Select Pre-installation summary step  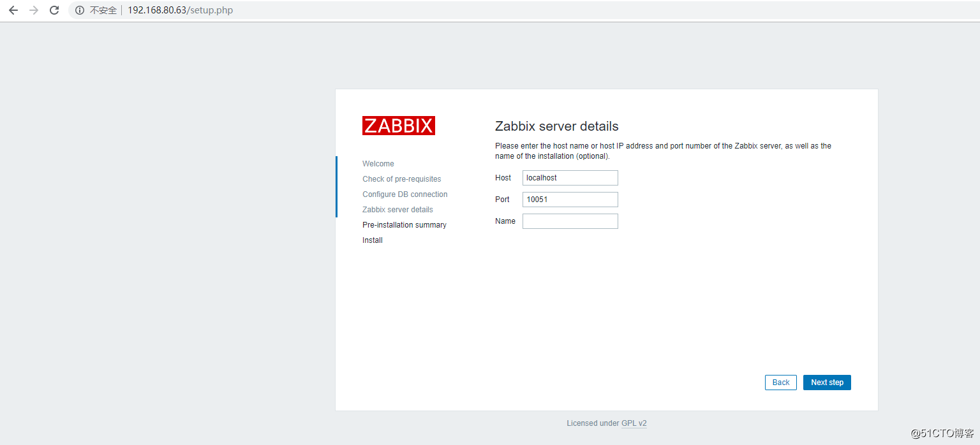tap(405, 225)
